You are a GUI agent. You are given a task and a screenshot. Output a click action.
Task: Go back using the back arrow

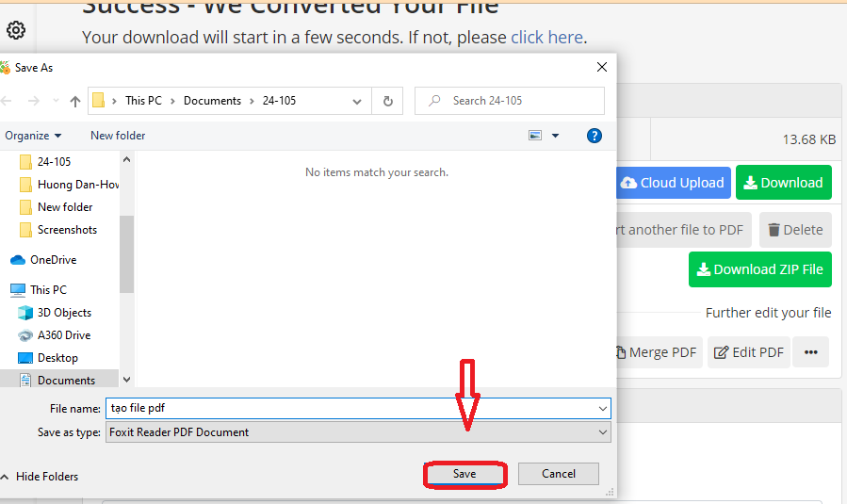point(7,101)
